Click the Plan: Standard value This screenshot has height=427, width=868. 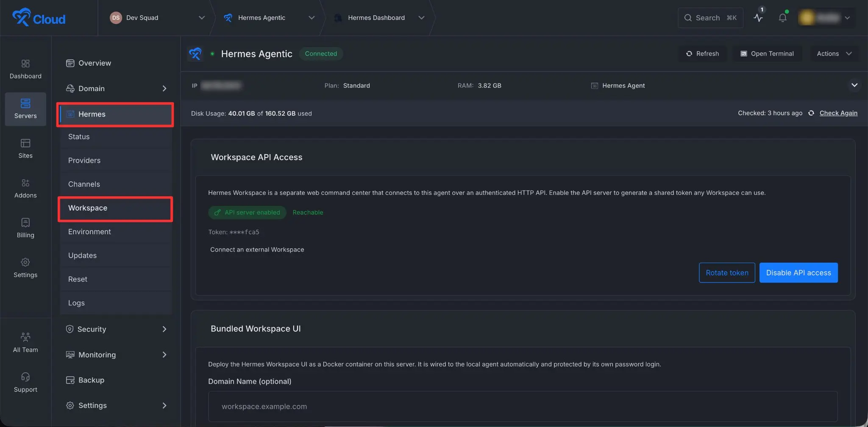(x=356, y=86)
